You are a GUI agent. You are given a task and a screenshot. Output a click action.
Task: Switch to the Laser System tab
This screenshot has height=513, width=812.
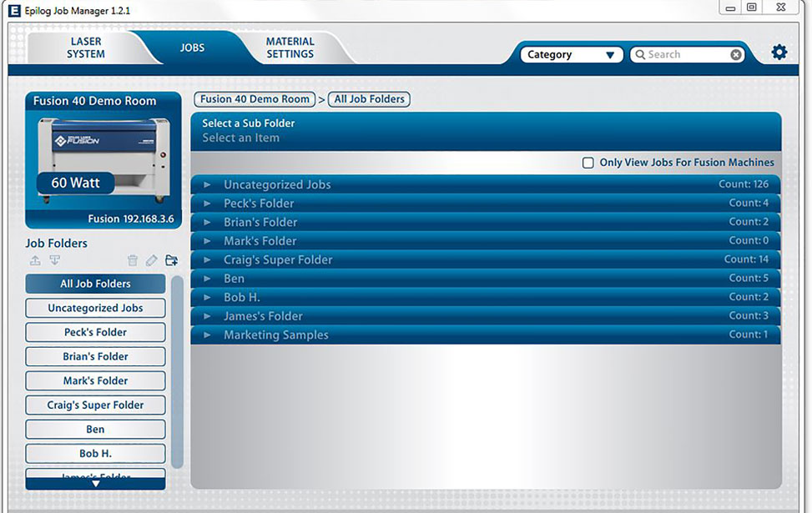click(86, 48)
